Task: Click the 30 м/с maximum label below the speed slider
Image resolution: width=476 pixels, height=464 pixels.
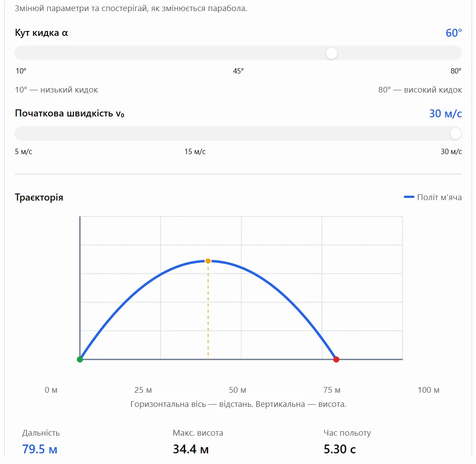Action: tap(451, 151)
